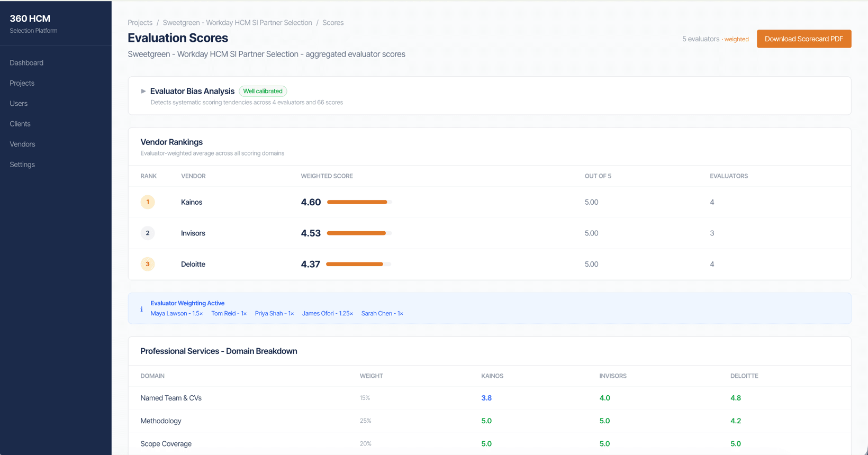The width and height of the screenshot is (868, 455).
Task: Click the Well calibrated badge
Action: [263, 91]
